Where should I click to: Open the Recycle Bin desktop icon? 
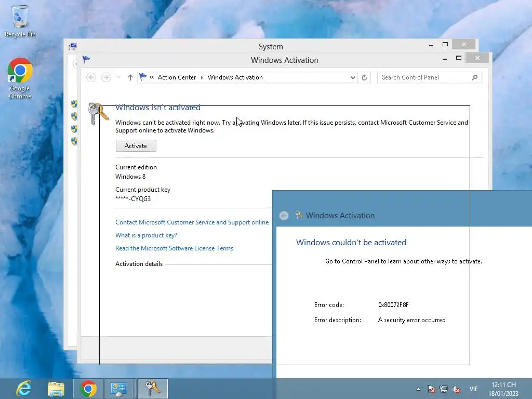point(20,21)
